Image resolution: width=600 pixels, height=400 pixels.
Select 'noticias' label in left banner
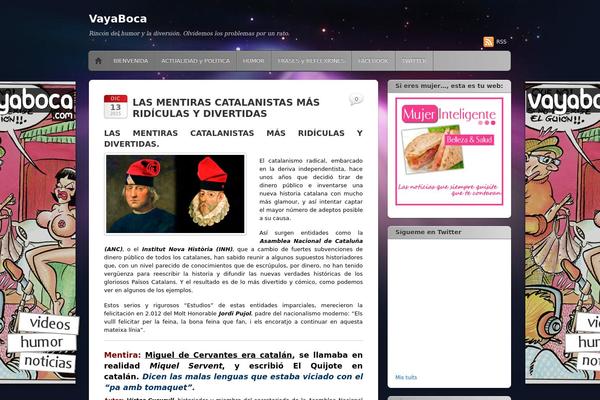(48, 362)
